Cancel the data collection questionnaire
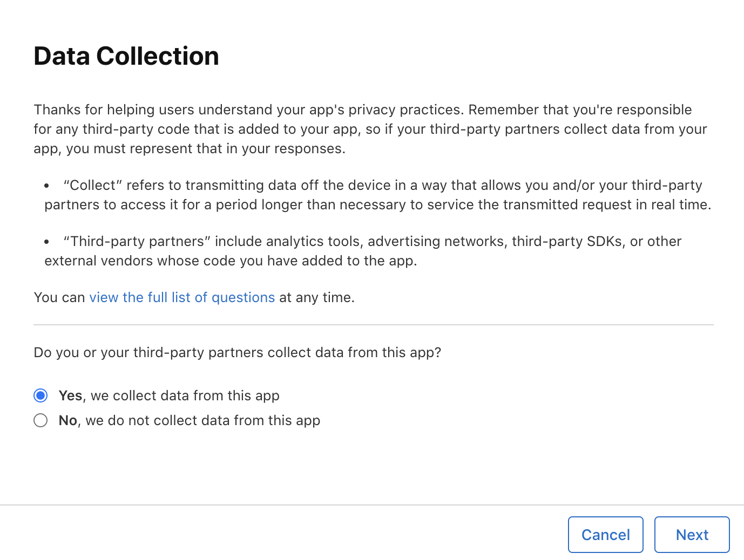 click(605, 535)
